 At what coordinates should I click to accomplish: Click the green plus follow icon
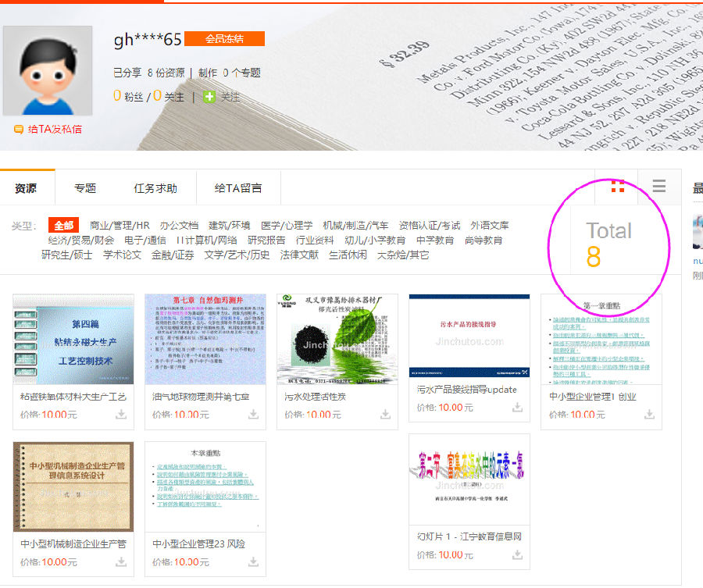pos(209,97)
